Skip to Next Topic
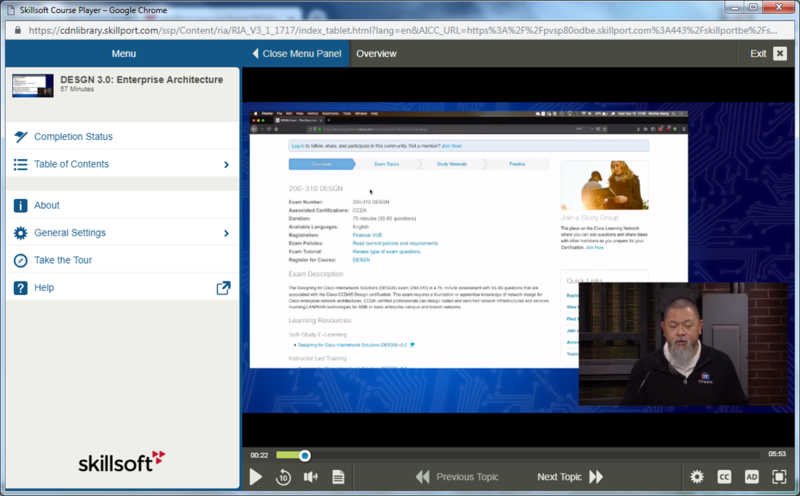800x496 pixels. point(570,477)
